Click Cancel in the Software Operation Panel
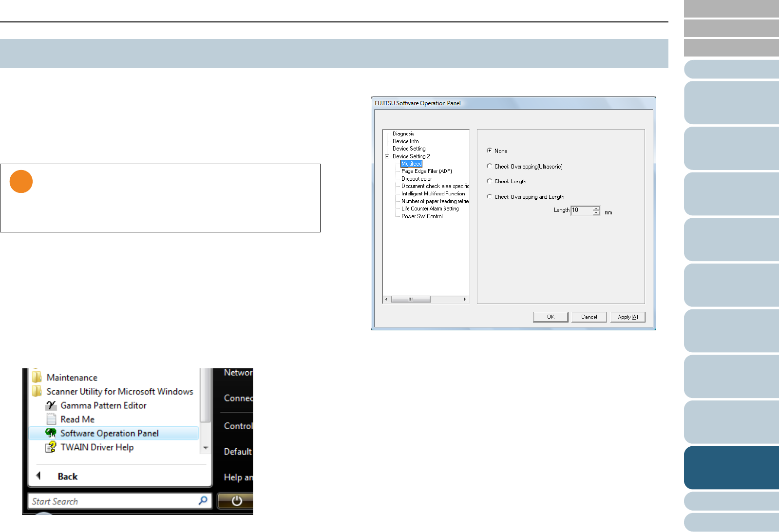The image size is (779, 532). tap(589, 317)
